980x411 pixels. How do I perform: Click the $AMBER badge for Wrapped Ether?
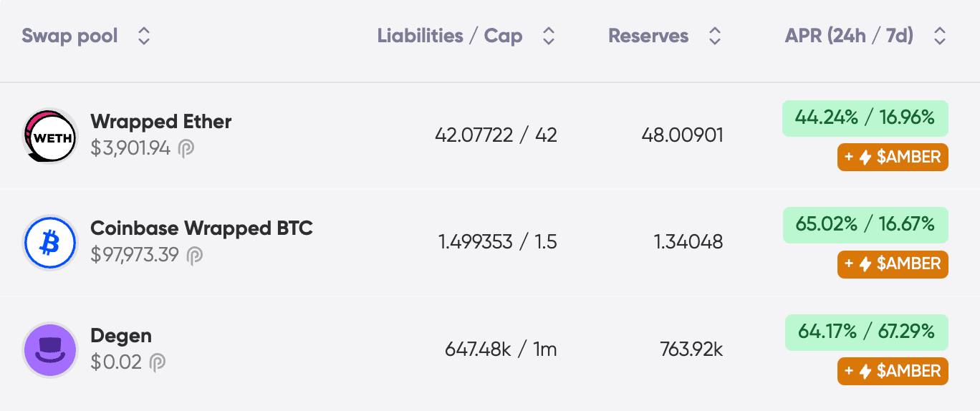893,158
